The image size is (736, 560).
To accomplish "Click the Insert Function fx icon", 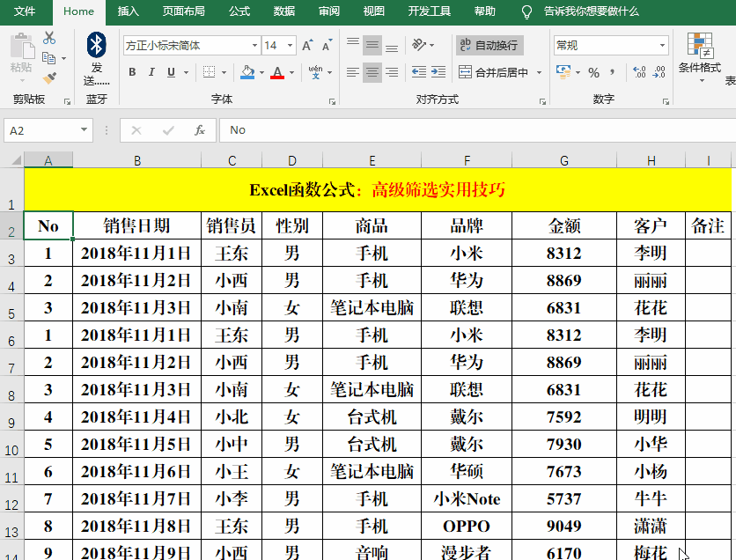I will click(200, 130).
